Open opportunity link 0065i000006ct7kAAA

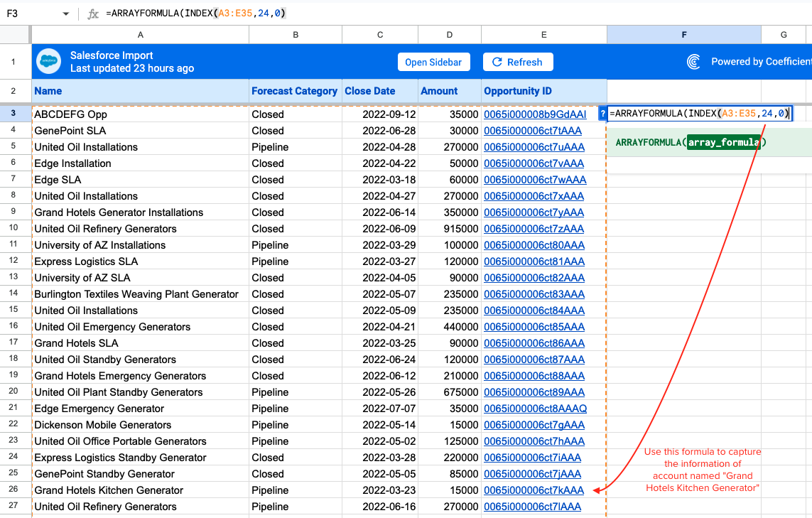pyautogui.click(x=534, y=490)
